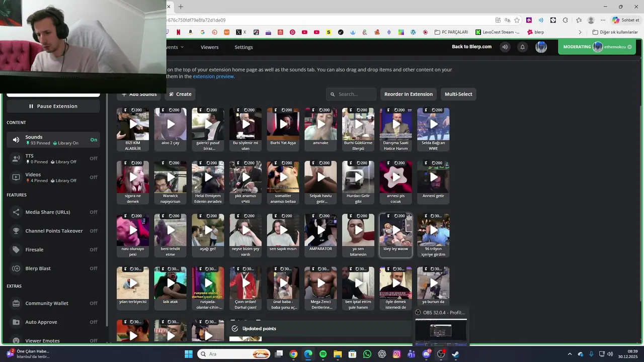Click the Community Wallet icon
The height and width of the screenshot is (362, 644).
click(16, 303)
